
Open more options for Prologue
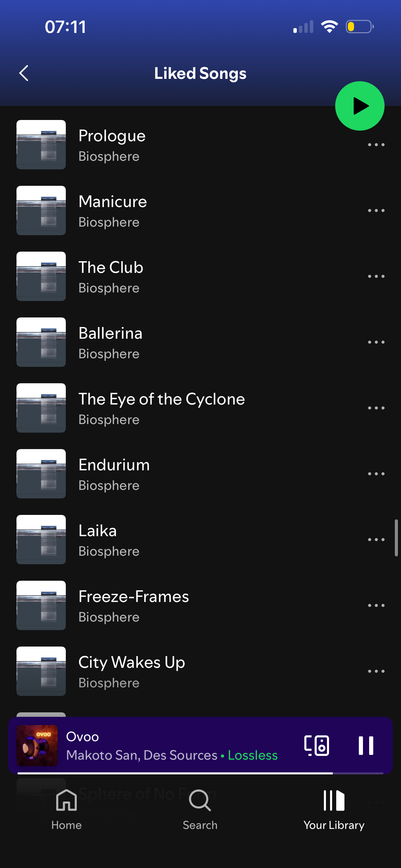coord(376,145)
